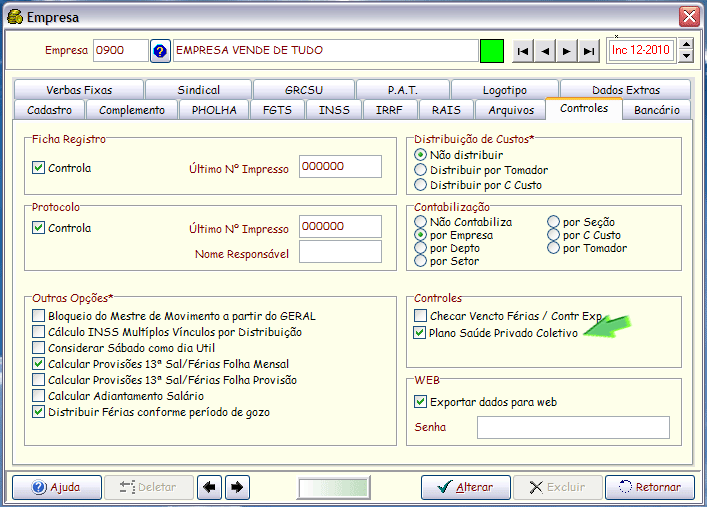Switch to the P.A.T. tab
This screenshot has width=707, height=507.
[x=403, y=90]
